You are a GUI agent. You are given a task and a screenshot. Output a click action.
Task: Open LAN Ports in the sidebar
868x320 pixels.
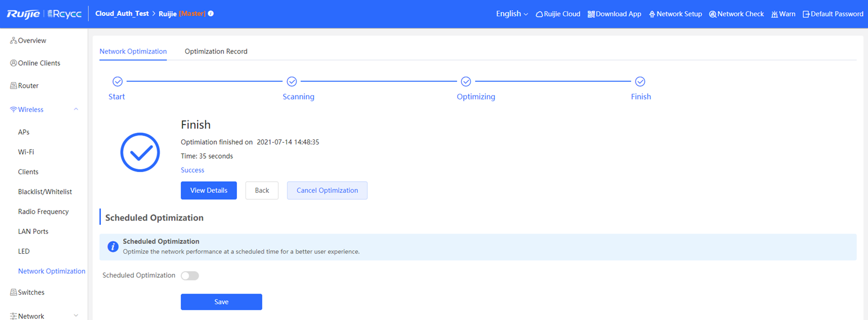point(33,231)
